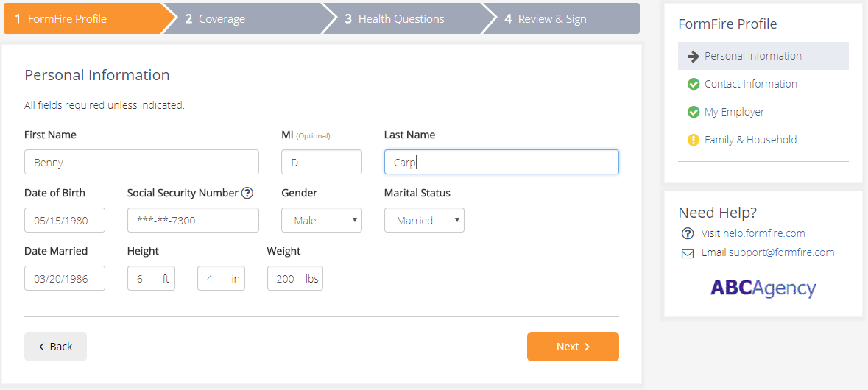
Task: Click the yellow warning icon beside Family & Household
Action: coord(693,140)
